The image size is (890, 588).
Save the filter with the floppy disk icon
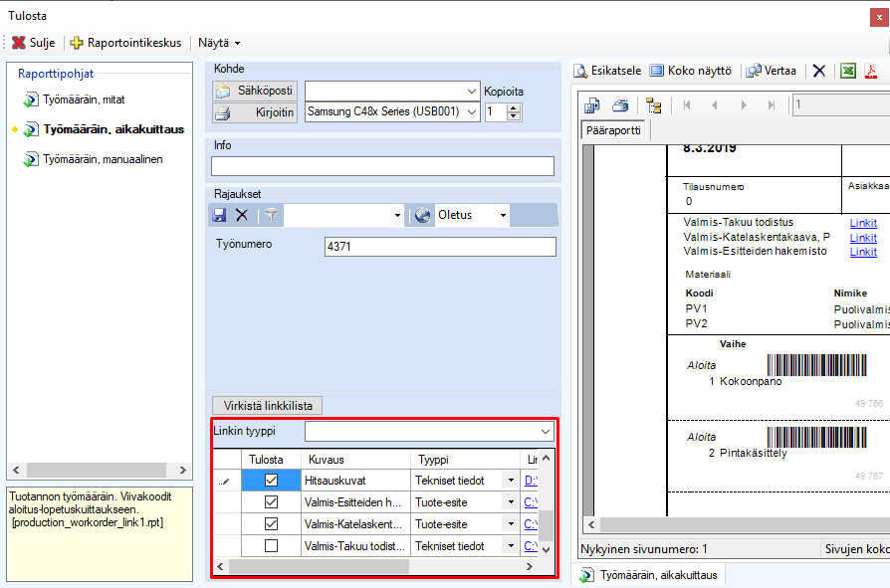tap(219, 215)
